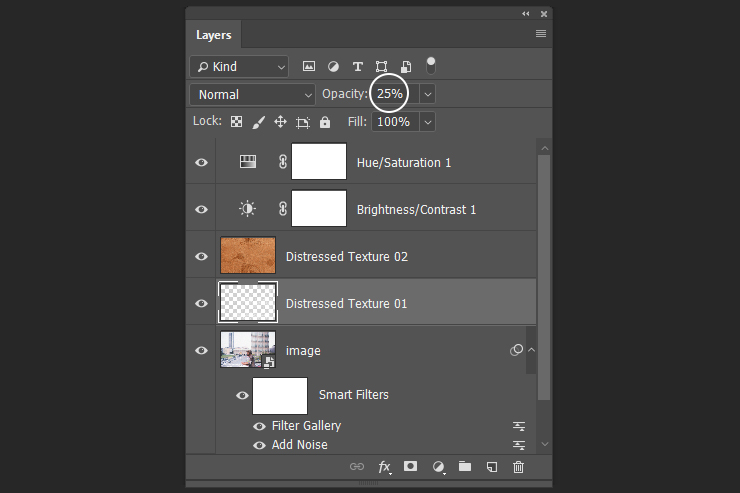Hide the Hue/Saturation 1 layer
Screen dimensions: 740x493
pos(202,162)
